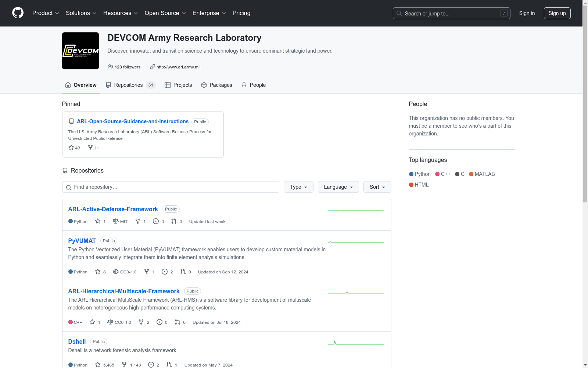Click the GitHub logo icon
This screenshot has height=368, width=588.
(x=18, y=13)
